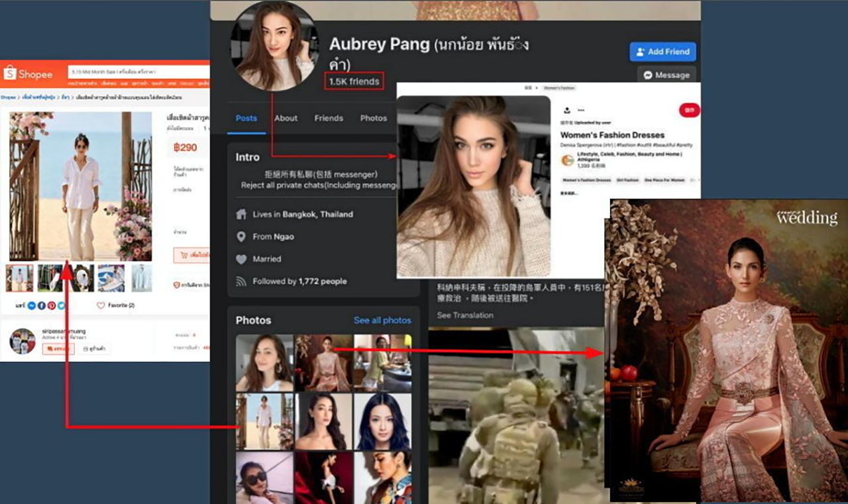Click the See Translation link
Viewport: 848px width, 504px height.
click(465, 315)
